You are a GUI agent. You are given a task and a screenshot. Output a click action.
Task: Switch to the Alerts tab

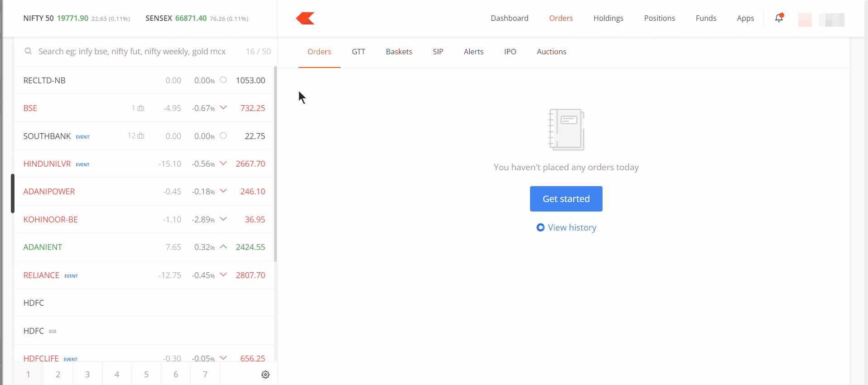(x=473, y=52)
